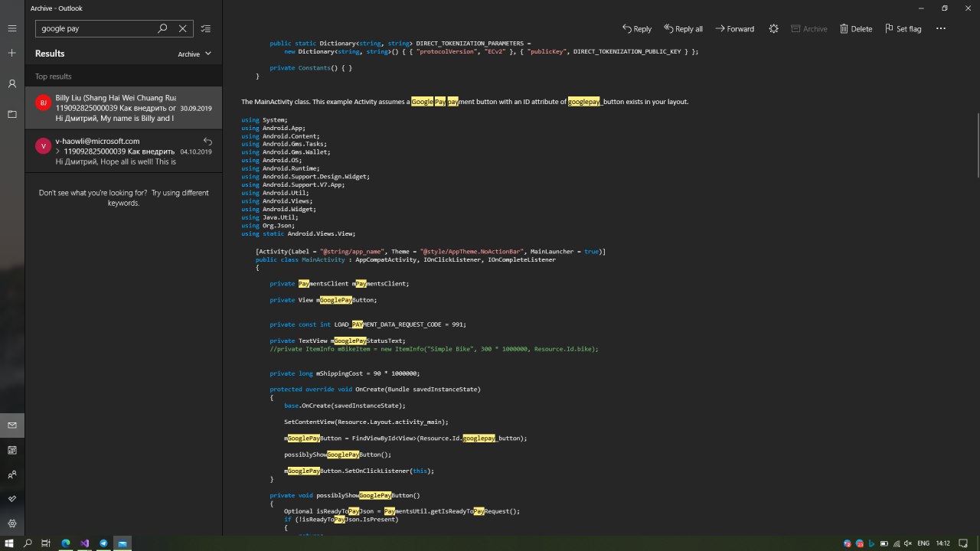Screen dimensions: 980x551
Task: Open People app from sidebar
Action: 12,474
